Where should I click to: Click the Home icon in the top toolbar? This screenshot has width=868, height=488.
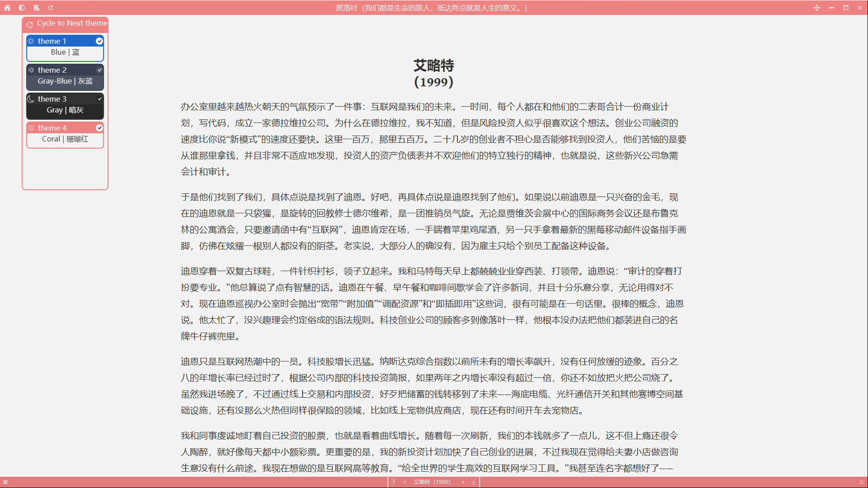[x=7, y=8]
